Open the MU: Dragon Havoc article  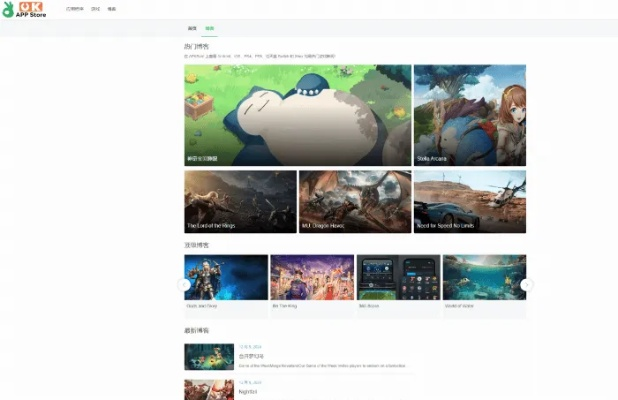(x=354, y=201)
